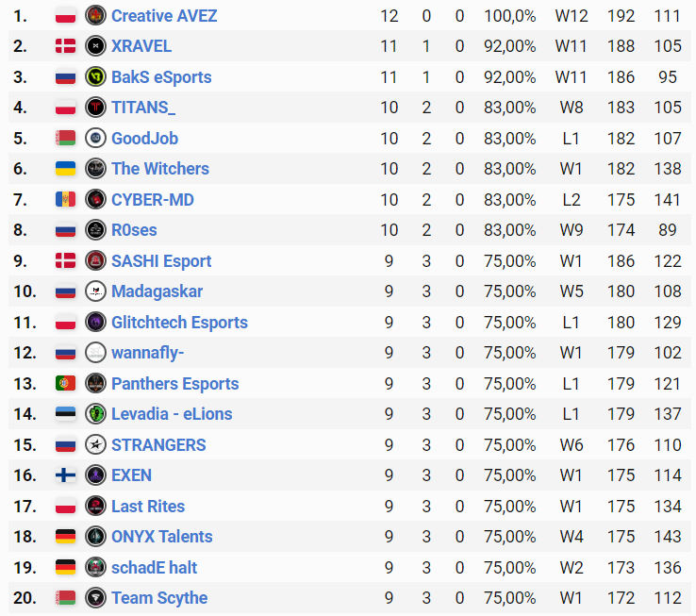
Task: Click the Ukrainian flag beside The Witchers
Action: tap(65, 169)
